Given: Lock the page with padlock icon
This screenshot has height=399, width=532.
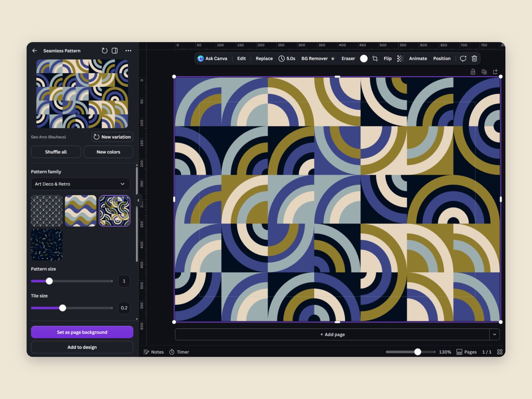Looking at the screenshot, I should [473, 72].
